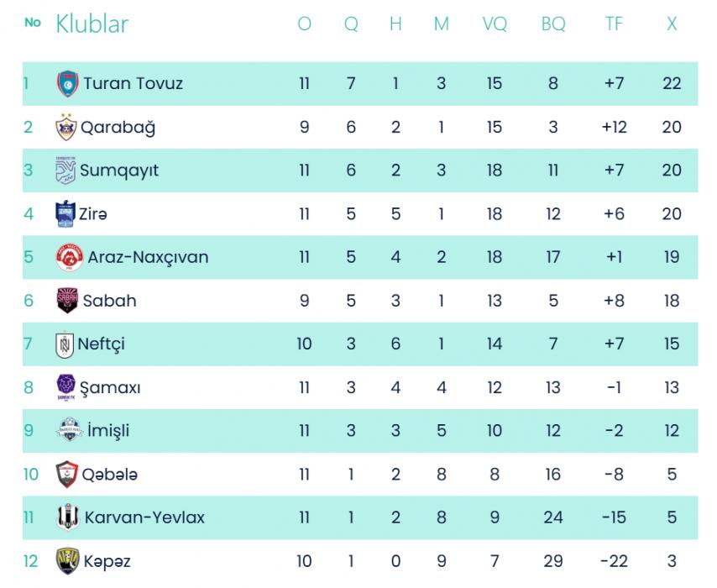
Task: Click the Sabah club shield icon
Action: click(66, 301)
